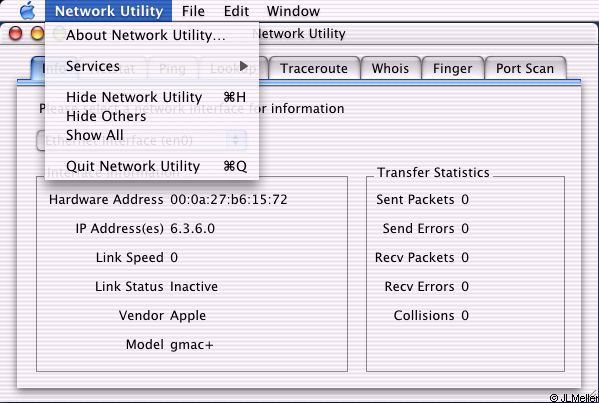This screenshot has height=403, width=599.
Task: Choose Hide Others
Action: click(152, 116)
